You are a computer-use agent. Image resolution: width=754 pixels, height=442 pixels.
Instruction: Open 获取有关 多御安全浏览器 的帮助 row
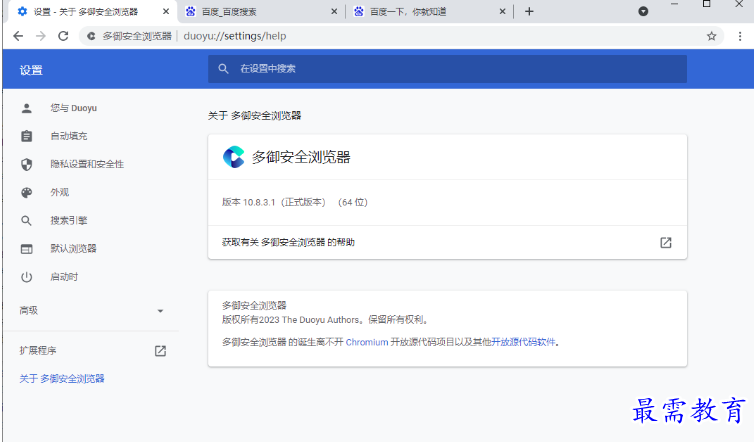447,242
